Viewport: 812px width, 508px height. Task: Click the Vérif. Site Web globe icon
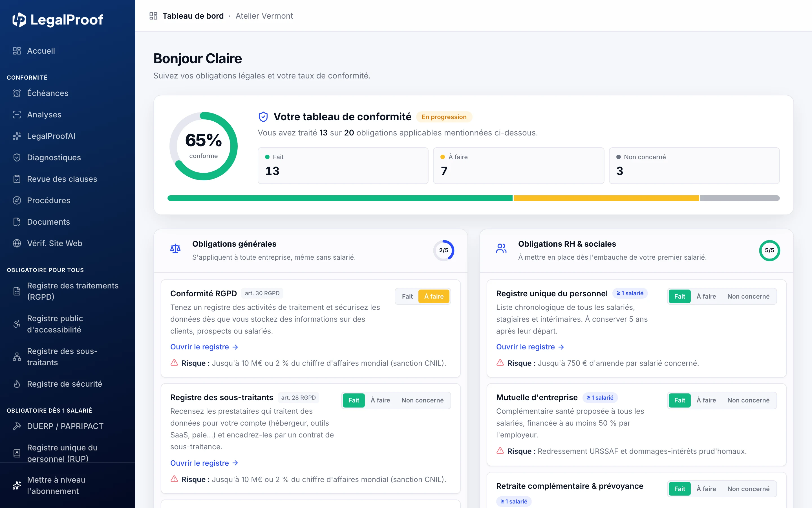[x=17, y=243]
